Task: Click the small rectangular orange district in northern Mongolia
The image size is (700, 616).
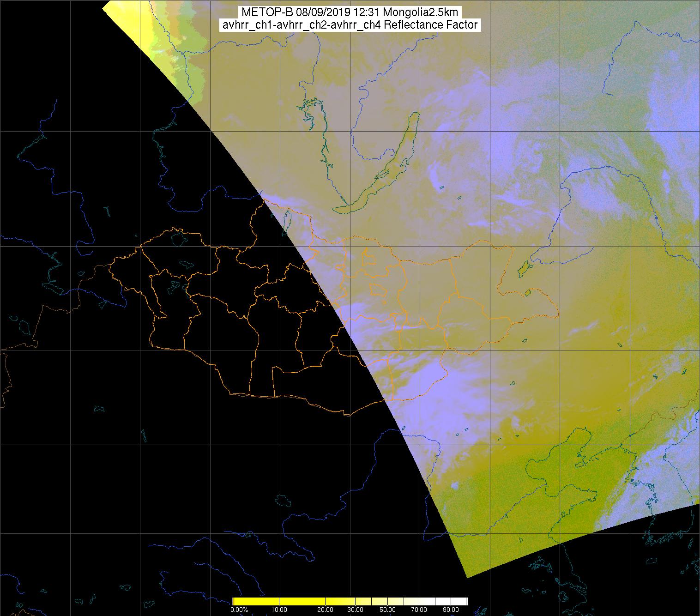Action: coord(369,258)
